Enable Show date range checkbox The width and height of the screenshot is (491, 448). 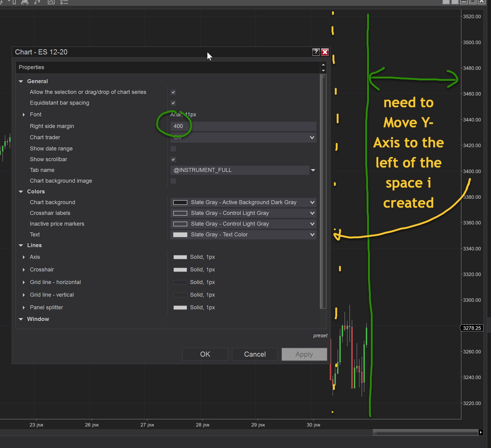(173, 149)
